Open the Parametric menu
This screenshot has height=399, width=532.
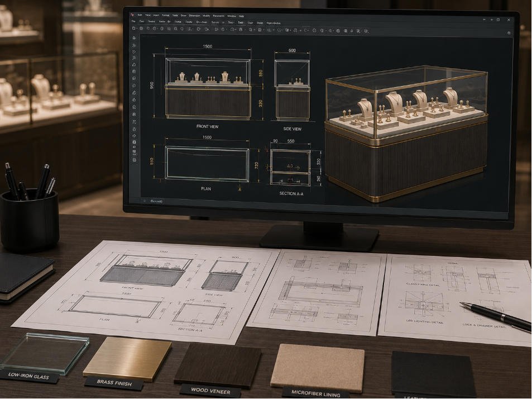pos(218,16)
